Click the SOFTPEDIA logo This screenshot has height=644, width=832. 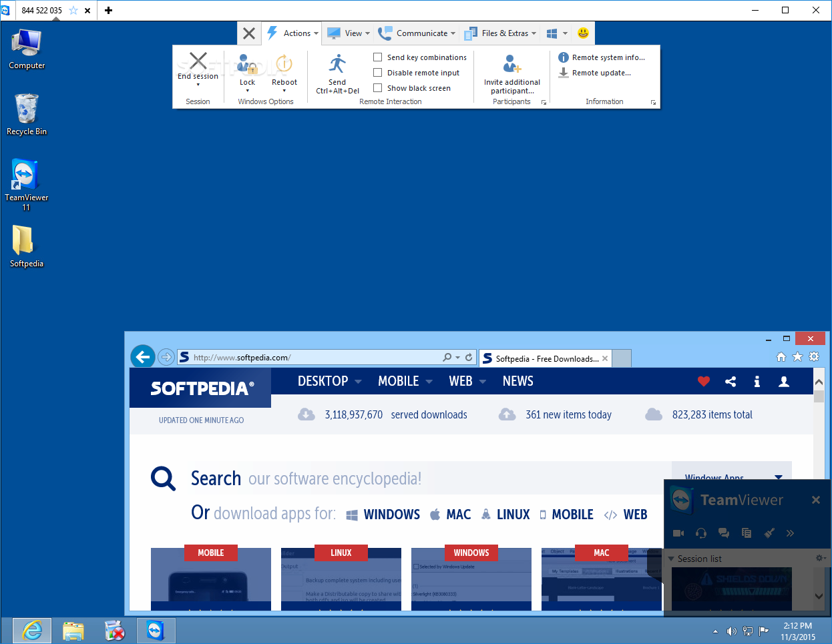coord(202,388)
